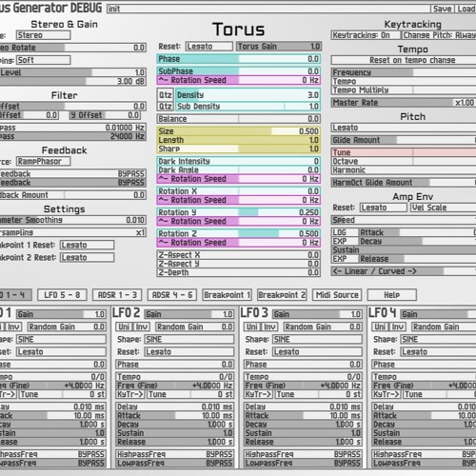Click the yellow Sharp slider
The height and width of the screenshot is (476, 476).
(x=239, y=149)
